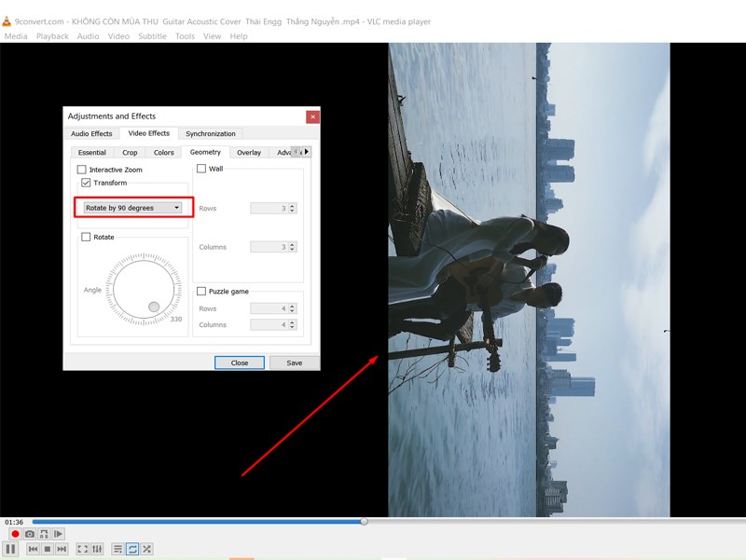746x560 pixels.
Task: Click the Close button in the dialog
Action: (240, 362)
